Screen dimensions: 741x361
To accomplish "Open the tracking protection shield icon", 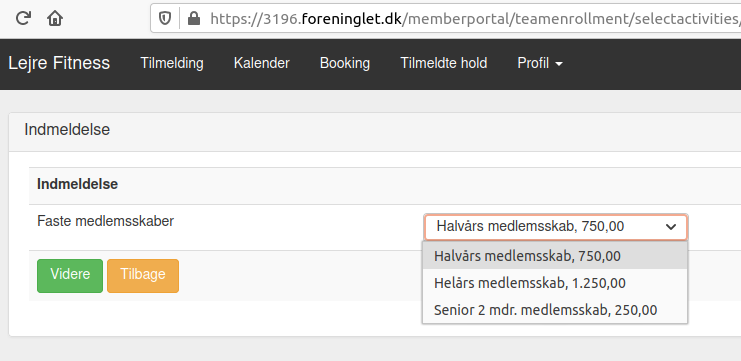I will [164, 18].
